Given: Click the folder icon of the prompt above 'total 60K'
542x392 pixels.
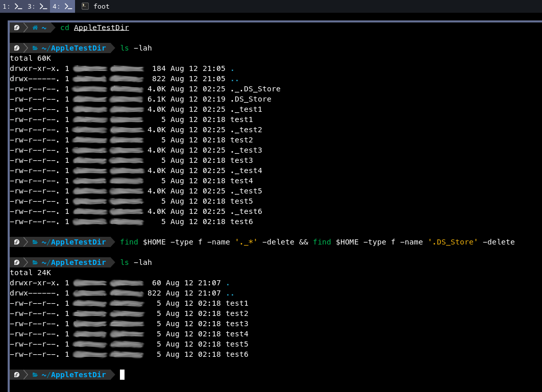Looking at the screenshot, I should [x=35, y=48].
